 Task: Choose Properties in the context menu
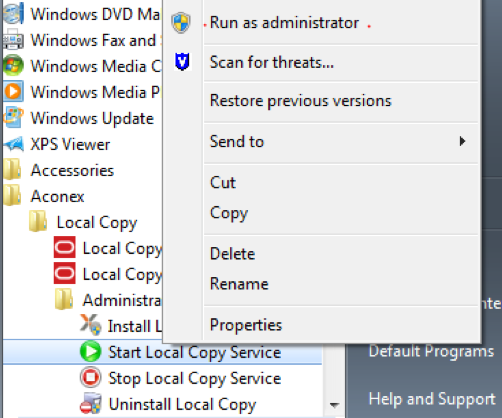(x=246, y=325)
